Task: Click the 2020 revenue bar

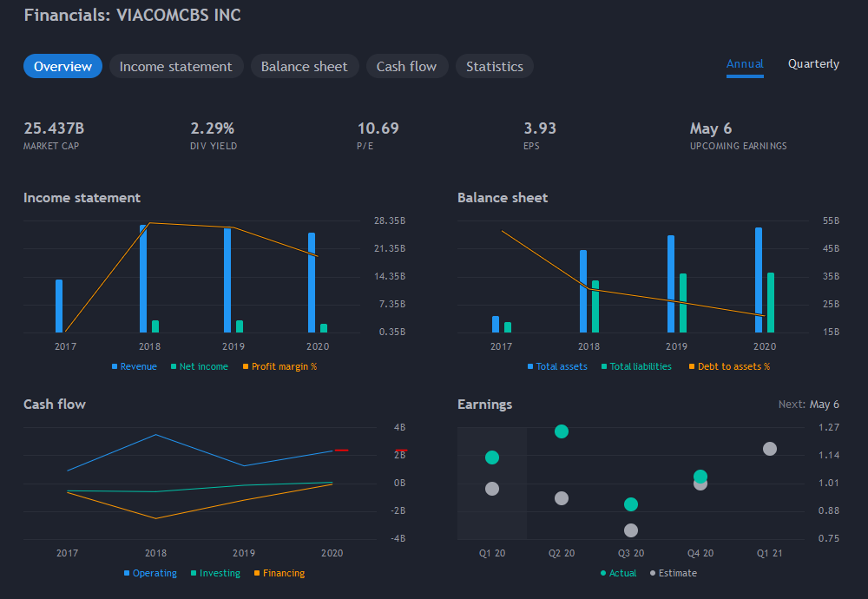Action: (312, 283)
